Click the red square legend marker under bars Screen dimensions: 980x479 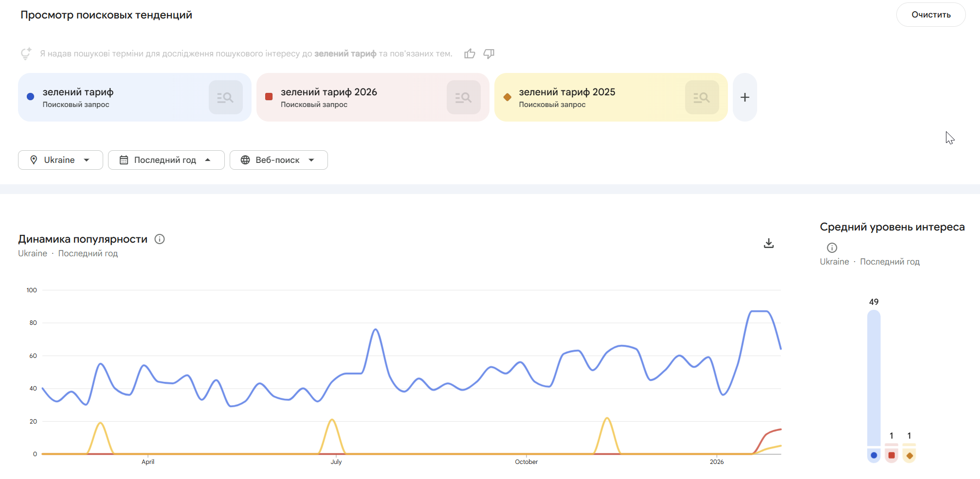pyautogui.click(x=891, y=455)
